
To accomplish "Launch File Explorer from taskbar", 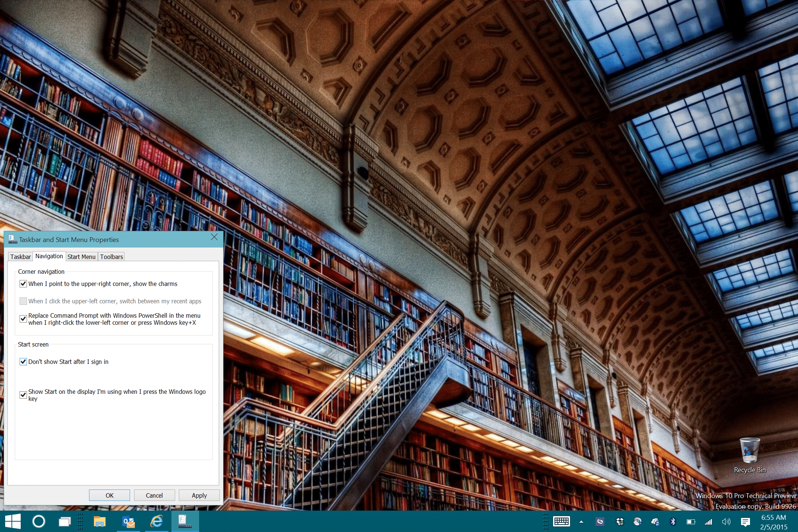I will 100,522.
